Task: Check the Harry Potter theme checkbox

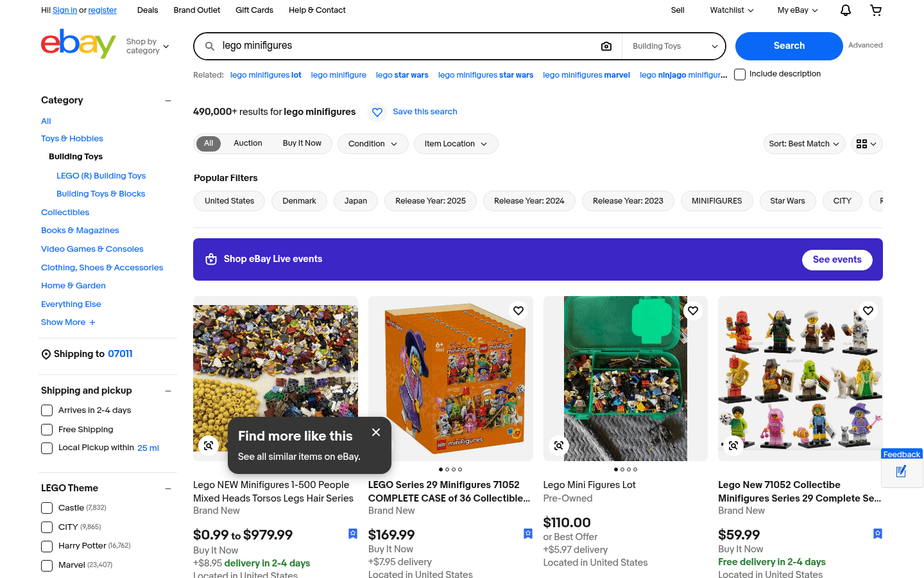Action: [x=47, y=547]
